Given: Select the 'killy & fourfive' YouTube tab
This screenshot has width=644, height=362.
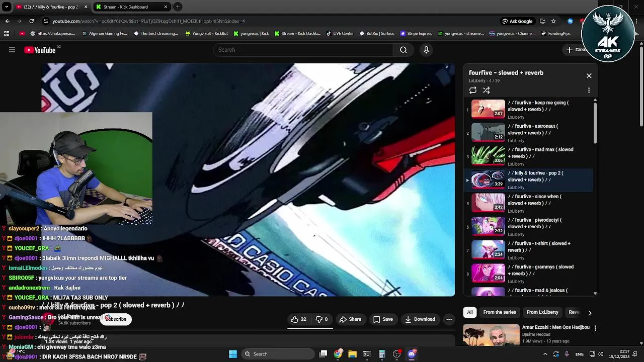Looking at the screenshot, I should tap(50, 7).
